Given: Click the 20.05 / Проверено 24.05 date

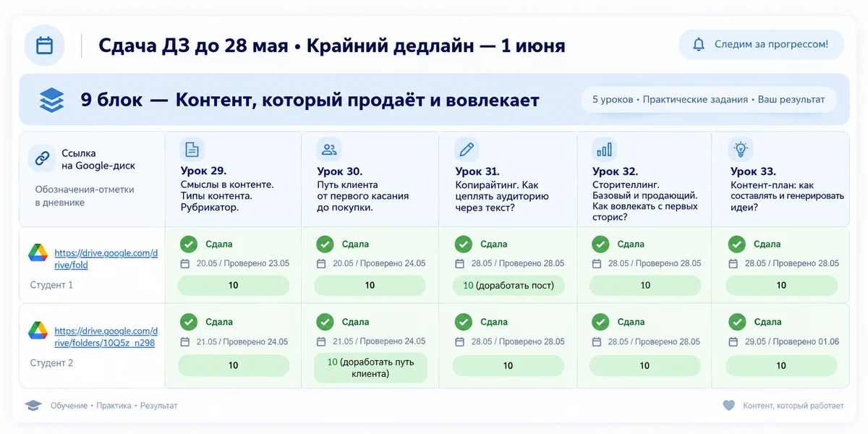Looking at the screenshot, I should [x=379, y=263].
